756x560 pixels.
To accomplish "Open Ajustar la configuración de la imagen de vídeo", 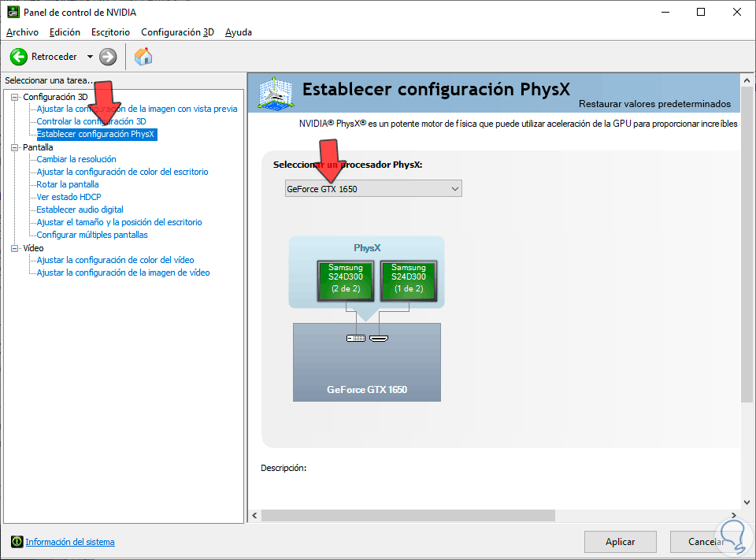I will (123, 273).
